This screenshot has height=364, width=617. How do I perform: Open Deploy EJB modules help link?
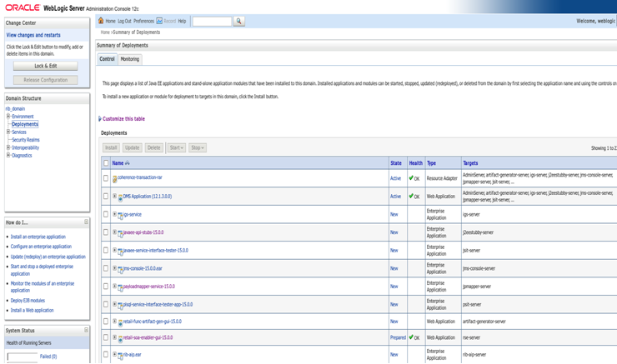[x=28, y=301]
